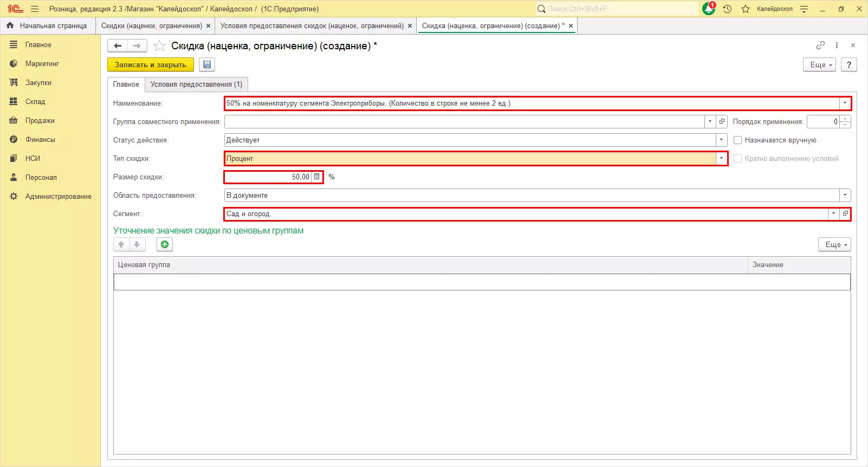
Task: Open calculator for discount size field
Action: click(317, 177)
